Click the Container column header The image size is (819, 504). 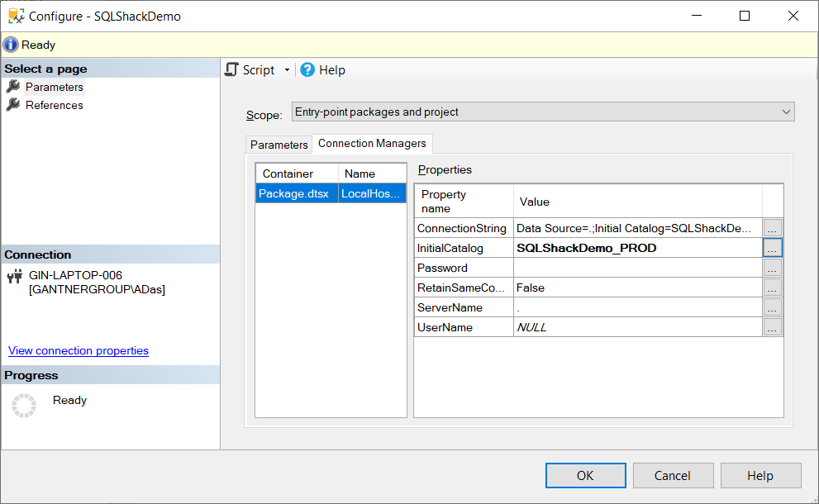(297, 174)
